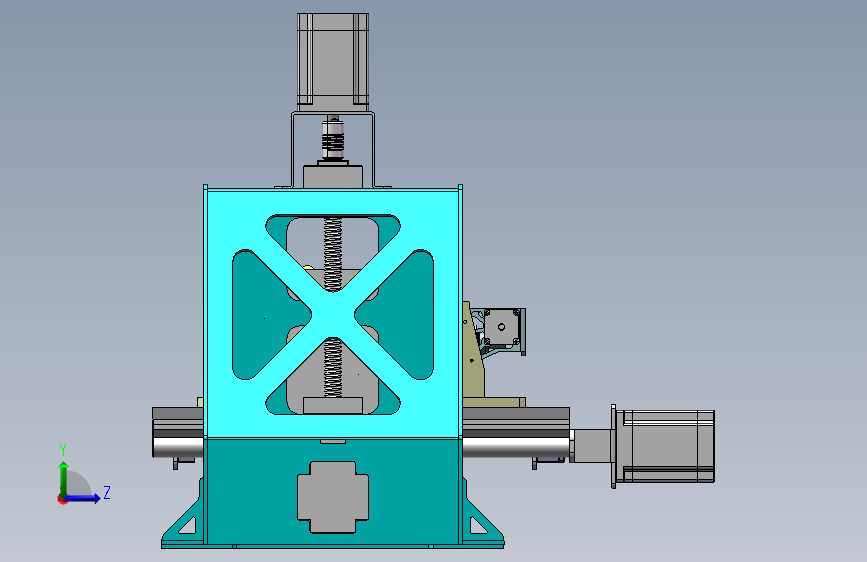
Task: Select the large horizontal stepper motor at right
Action: [666, 446]
